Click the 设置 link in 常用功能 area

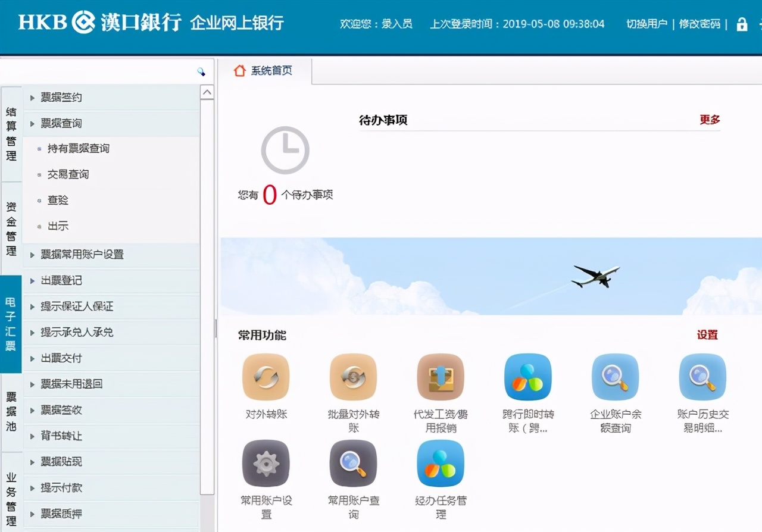[706, 335]
